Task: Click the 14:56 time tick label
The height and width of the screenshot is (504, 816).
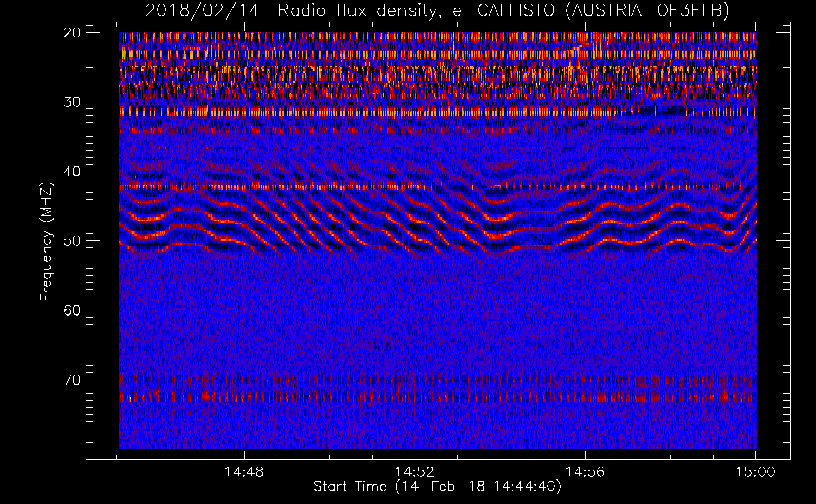Action: pyautogui.click(x=585, y=472)
